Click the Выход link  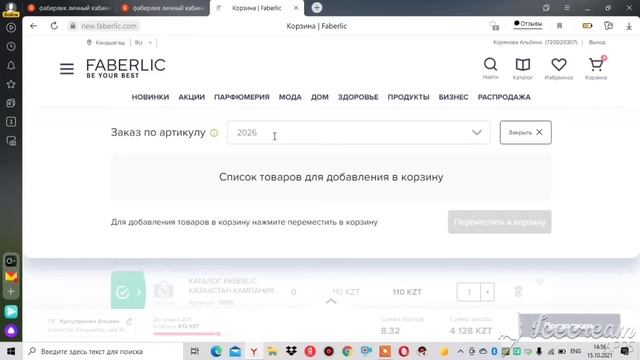[x=597, y=42]
